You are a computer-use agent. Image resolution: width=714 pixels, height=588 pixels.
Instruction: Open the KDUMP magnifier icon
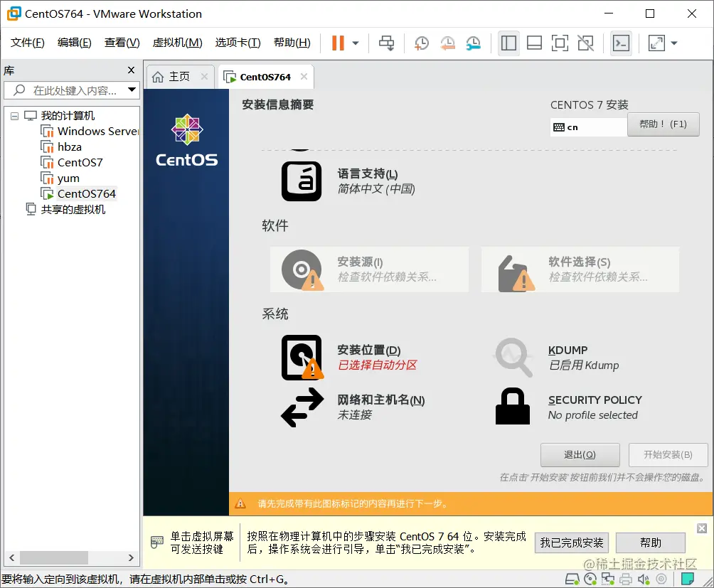[x=513, y=358]
